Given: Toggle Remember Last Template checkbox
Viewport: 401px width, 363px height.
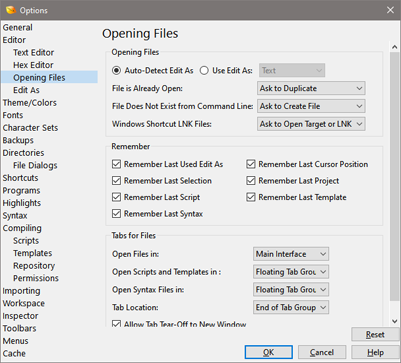Looking at the screenshot, I should [251, 197].
